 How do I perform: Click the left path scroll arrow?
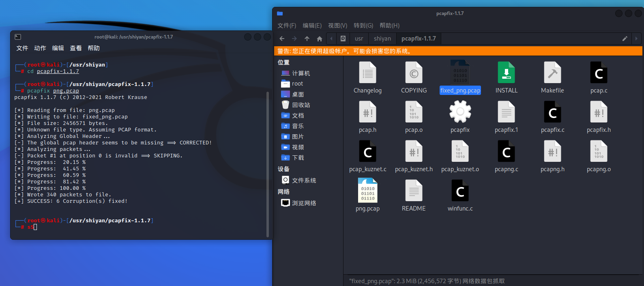tap(331, 39)
